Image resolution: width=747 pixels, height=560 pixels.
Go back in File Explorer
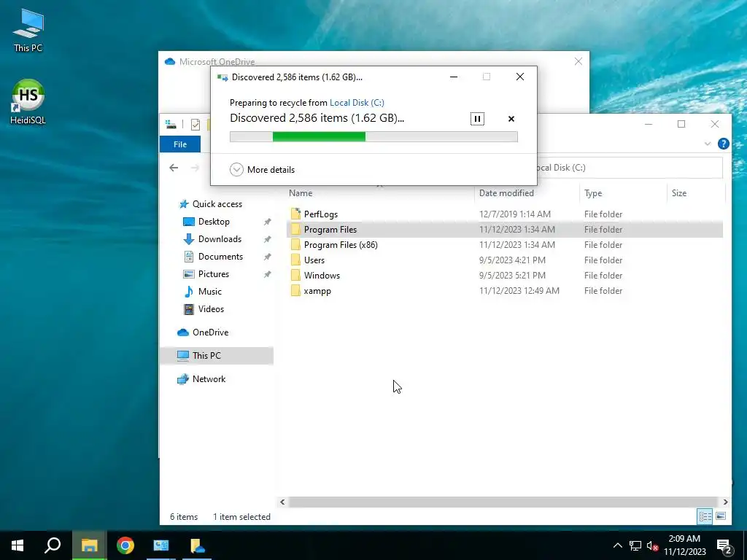tap(174, 168)
